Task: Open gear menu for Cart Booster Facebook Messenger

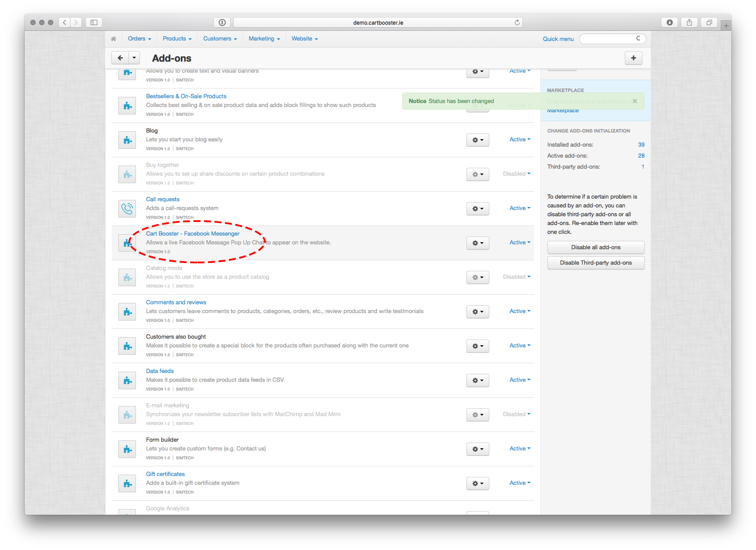Action: [478, 243]
